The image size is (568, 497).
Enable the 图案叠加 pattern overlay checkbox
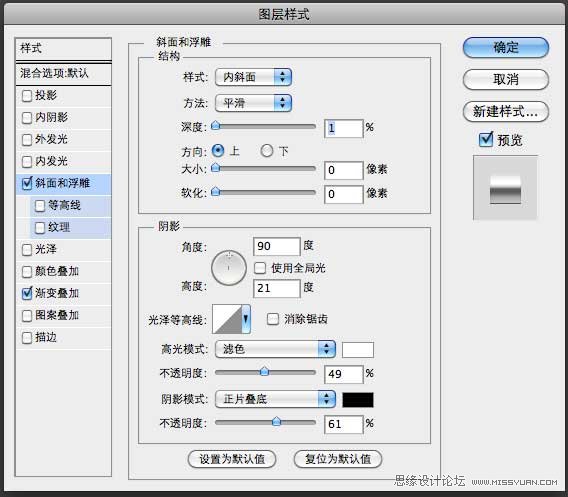pyautogui.click(x=27, y=316)
